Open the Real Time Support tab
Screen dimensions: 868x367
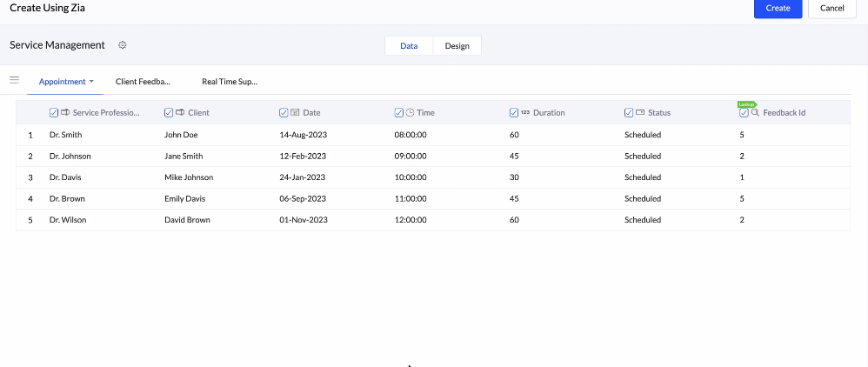230,81
